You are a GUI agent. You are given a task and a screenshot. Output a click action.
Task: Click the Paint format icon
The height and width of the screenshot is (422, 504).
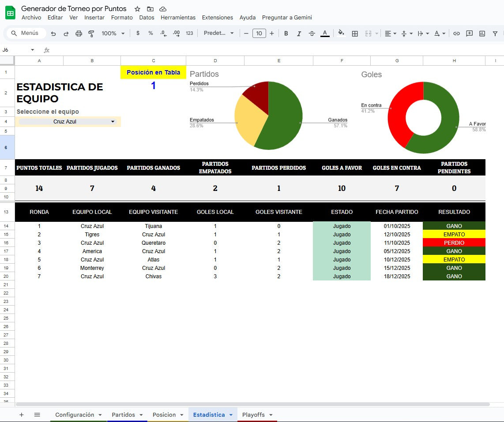[91, 33]
